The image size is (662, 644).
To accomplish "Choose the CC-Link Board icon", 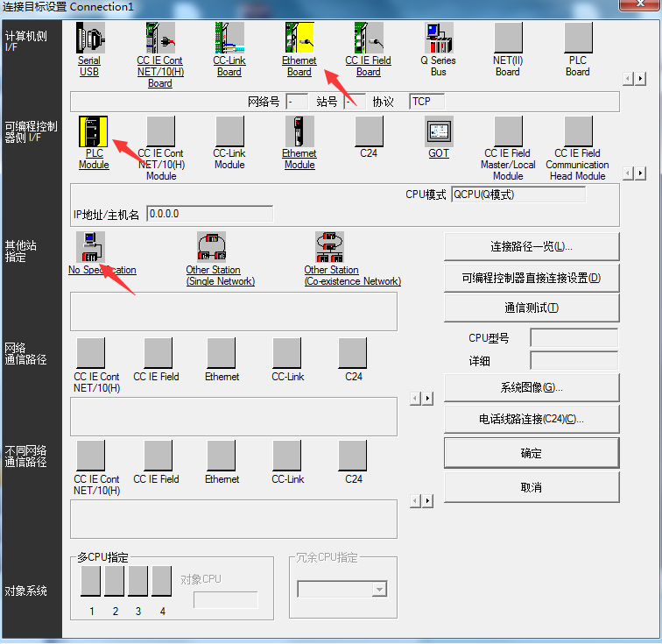I will coord(229,39).
